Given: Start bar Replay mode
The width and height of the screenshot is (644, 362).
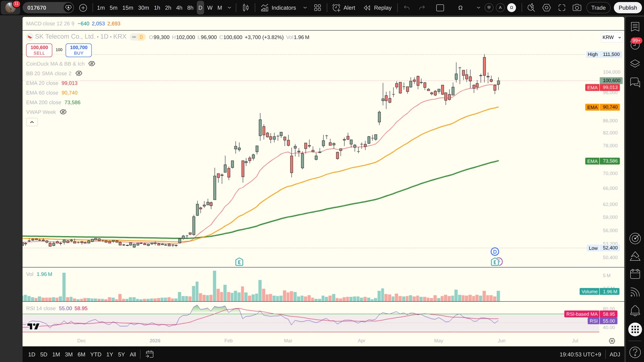Looking at the screenshot, I should (x=378, y=8).
